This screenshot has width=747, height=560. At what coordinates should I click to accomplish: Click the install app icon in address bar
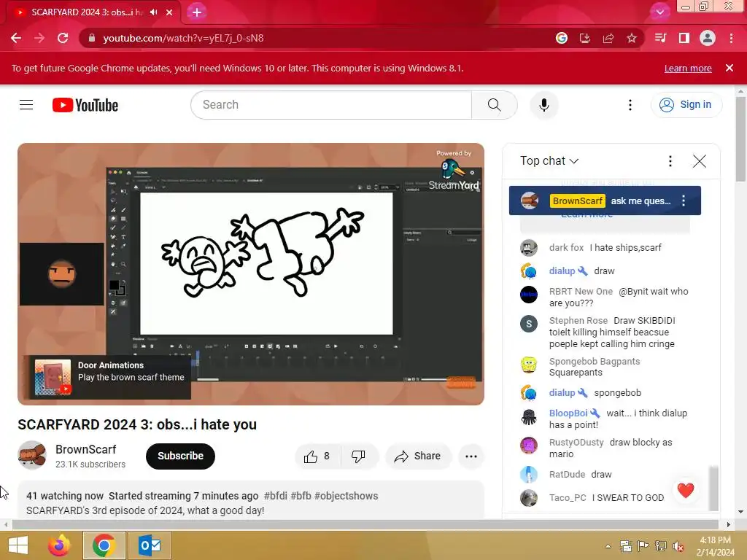[x=585, y=38]
